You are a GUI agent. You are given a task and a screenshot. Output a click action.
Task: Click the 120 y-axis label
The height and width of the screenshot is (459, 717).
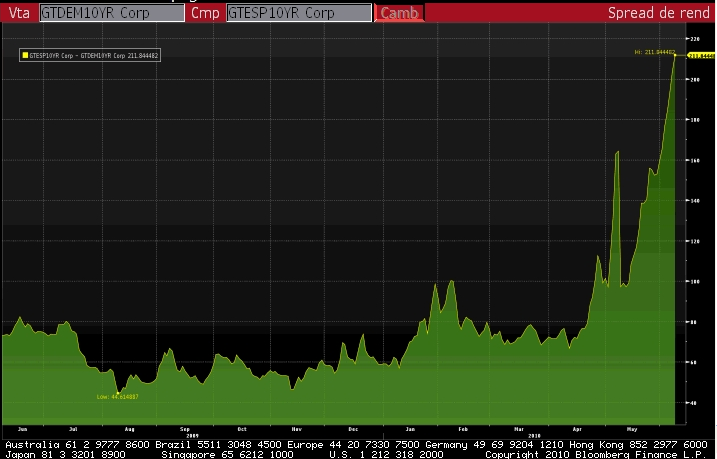695,241
